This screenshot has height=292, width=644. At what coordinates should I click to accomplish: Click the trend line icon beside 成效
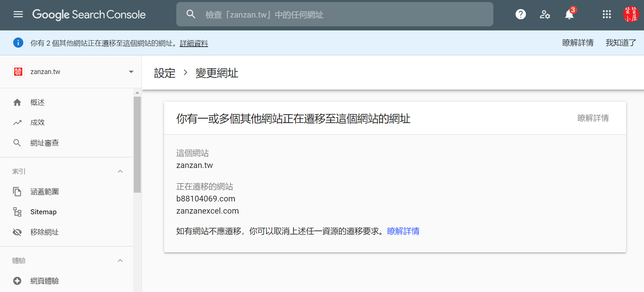(17, 123)
